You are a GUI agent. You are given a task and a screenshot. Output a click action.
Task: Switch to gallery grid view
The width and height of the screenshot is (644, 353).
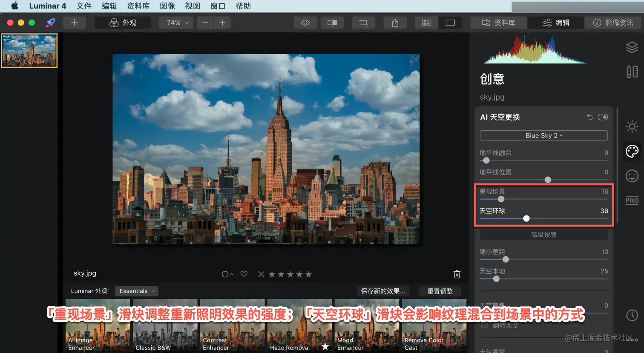pyautogui.click(x=427, y=23)
